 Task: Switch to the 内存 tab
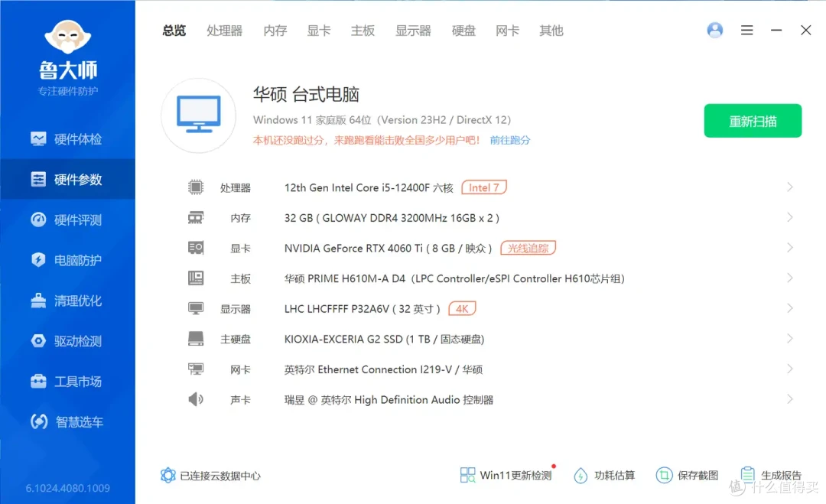(x=275, y=31)
